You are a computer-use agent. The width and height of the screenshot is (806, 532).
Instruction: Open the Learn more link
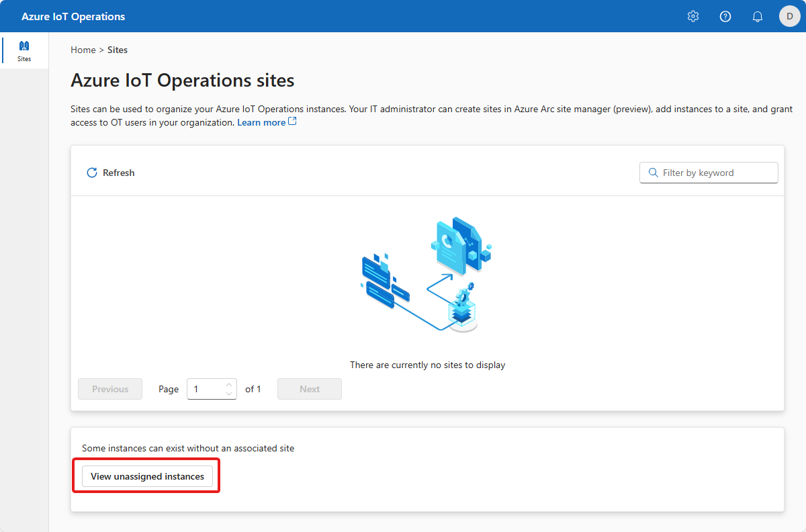click(267, 122)
